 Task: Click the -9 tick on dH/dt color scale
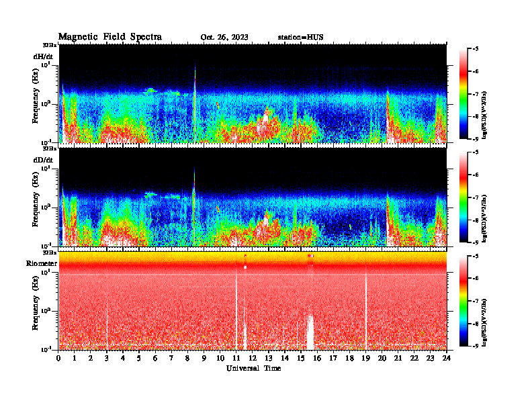[476, 139]
